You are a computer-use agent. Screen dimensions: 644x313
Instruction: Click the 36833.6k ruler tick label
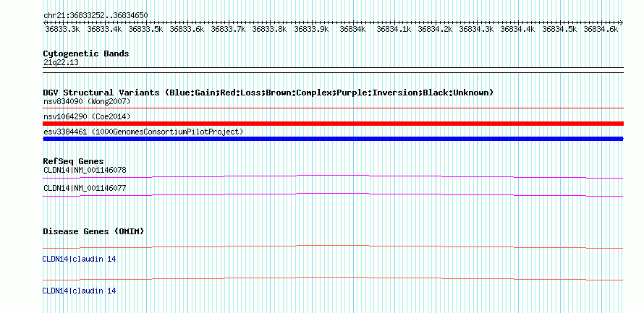coord(187,29)
